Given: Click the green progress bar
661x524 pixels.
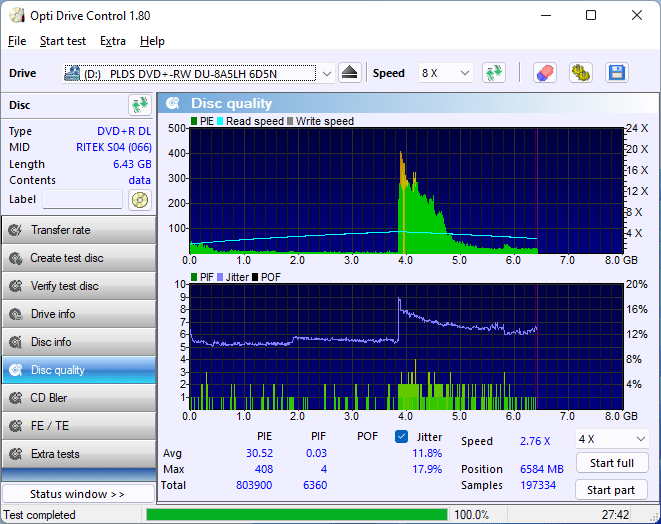Looking at the screenshot, I should click(x=296, y=515).
